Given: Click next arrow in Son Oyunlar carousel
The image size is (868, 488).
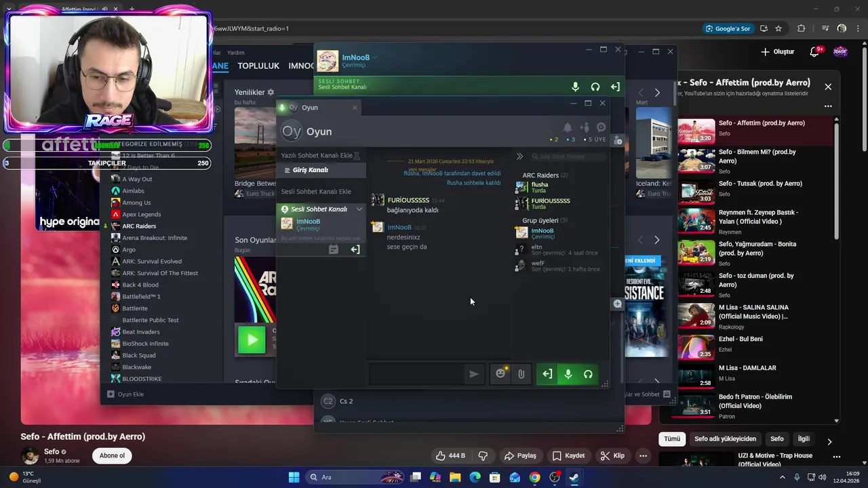Looking at the screenshot, I should pos(656,240).
